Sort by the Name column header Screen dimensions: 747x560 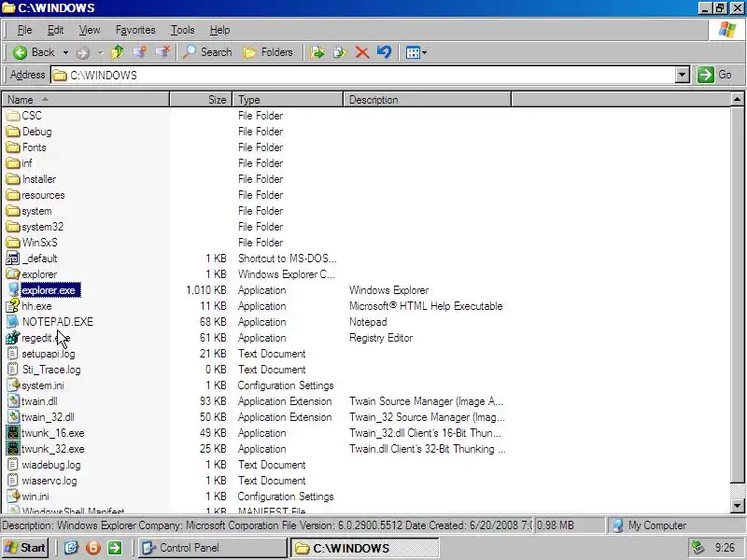[86, 100]
